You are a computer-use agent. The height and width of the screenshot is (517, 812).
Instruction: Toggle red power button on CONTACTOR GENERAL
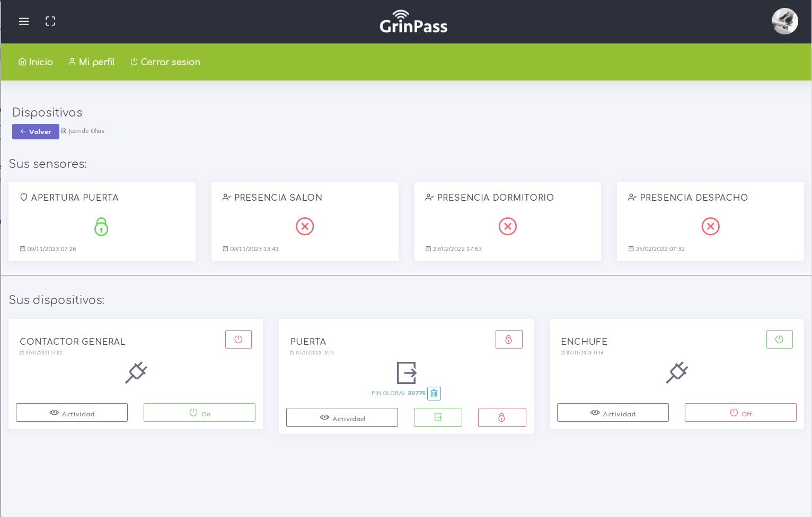[239, 340]
